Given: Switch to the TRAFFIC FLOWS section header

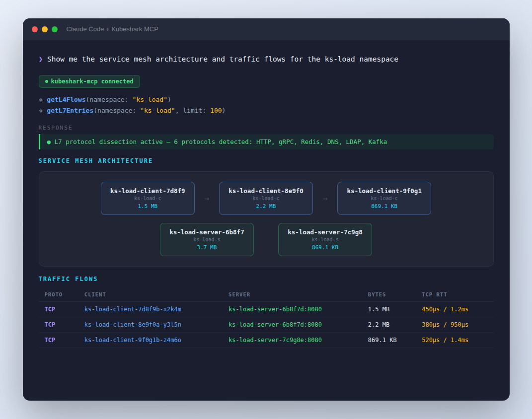Looking at the screenshot, I should [68, 279].
